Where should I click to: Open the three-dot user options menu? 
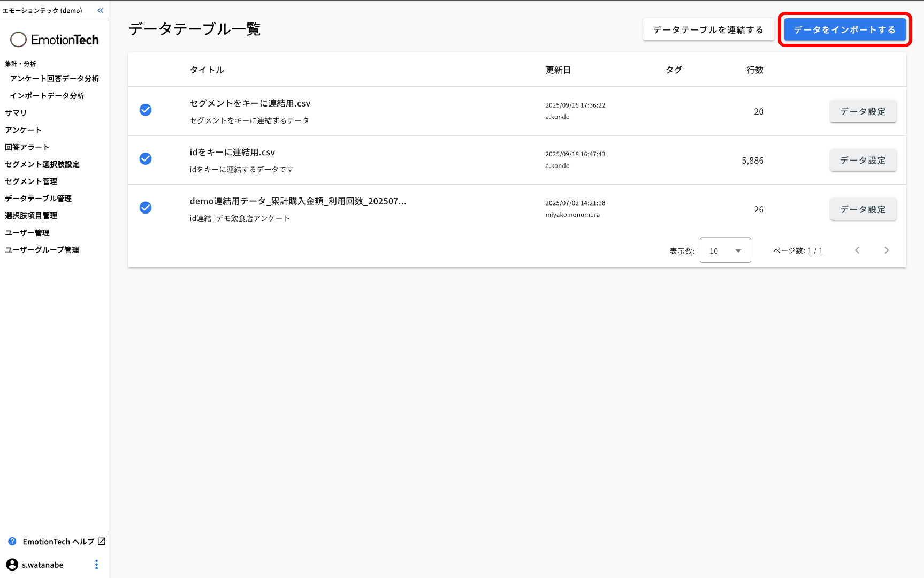point(96,565)
